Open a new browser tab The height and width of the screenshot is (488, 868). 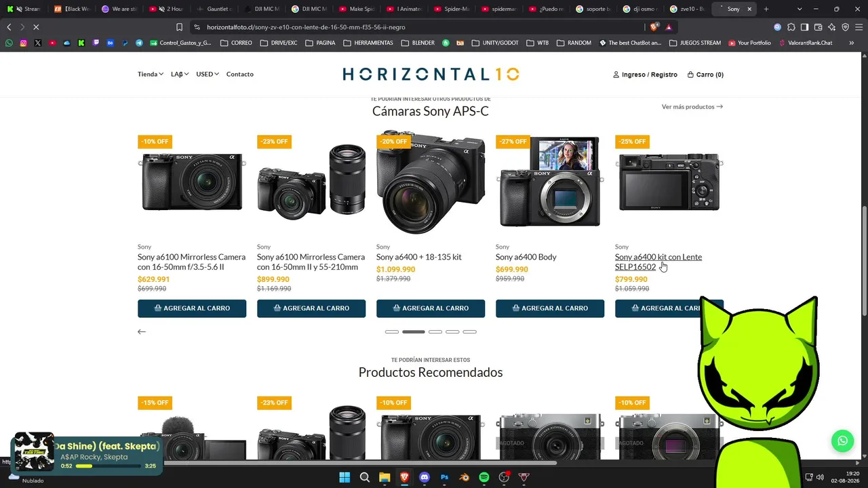(766, 9)
